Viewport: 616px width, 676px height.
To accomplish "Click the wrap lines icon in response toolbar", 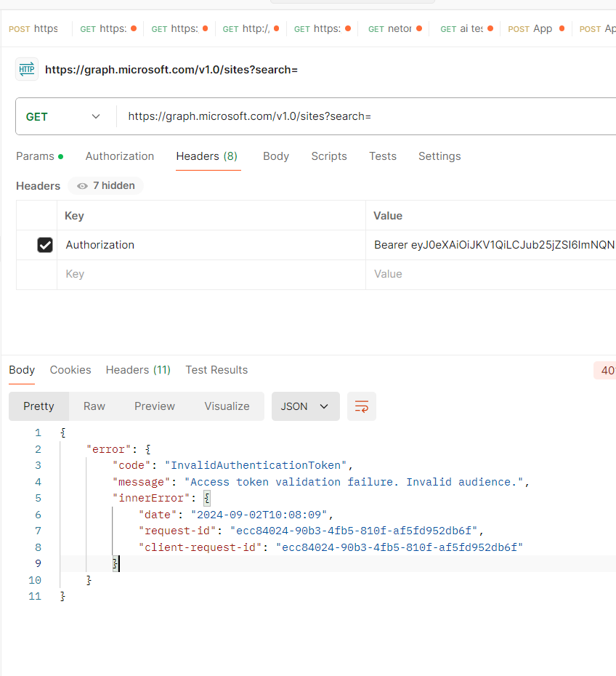I will click(362, 406).
